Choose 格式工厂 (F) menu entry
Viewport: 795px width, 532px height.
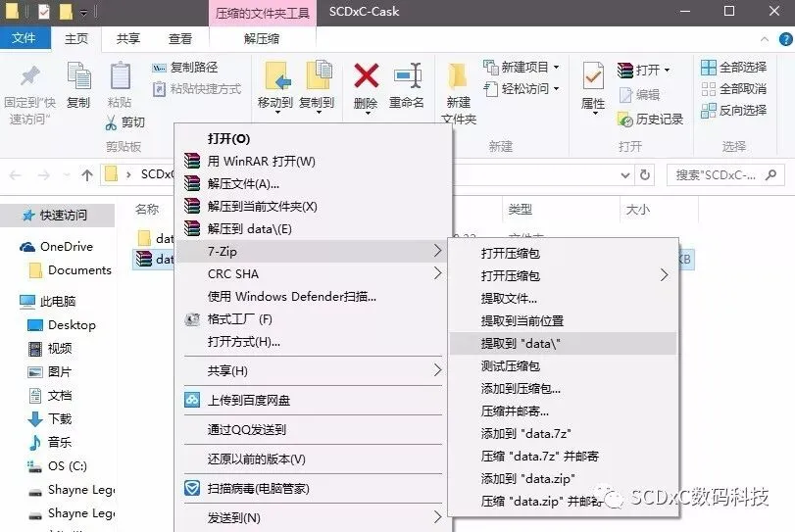pos(313,319)
